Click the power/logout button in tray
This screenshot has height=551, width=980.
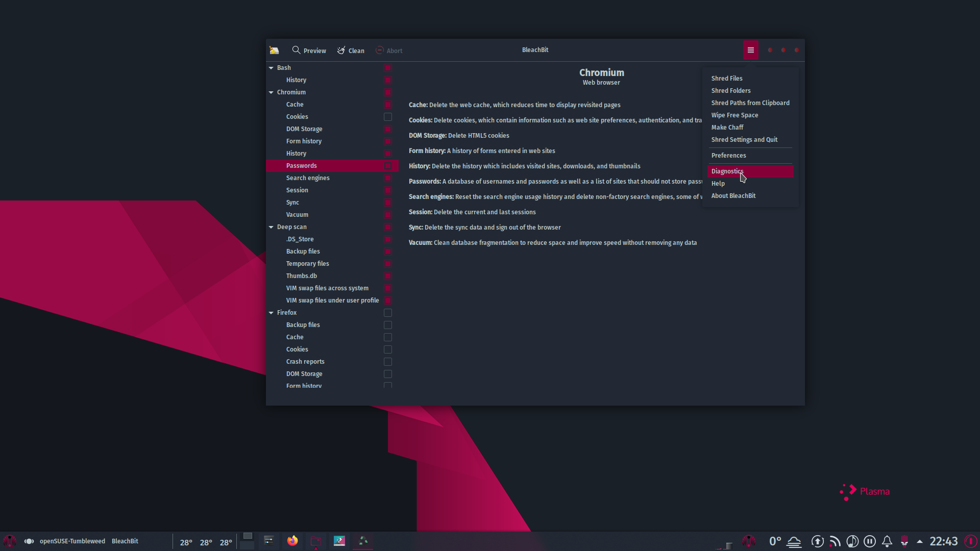(971, 541)
